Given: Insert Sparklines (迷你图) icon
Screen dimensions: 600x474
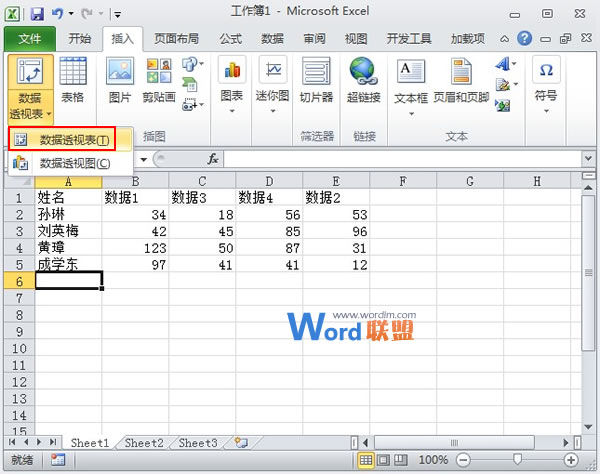Looking at the screenshot, I should pyautogui.click(x=272, y=70).
